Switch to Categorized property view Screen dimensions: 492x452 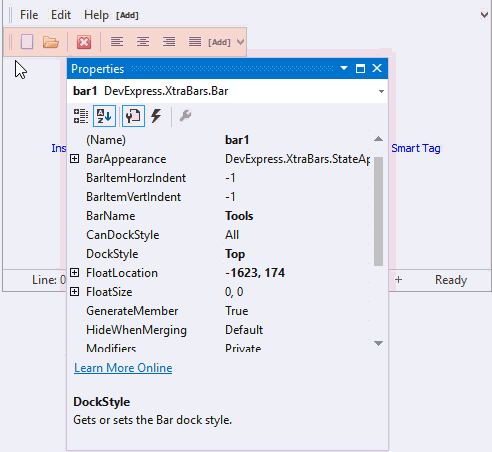tap(81, 116)
